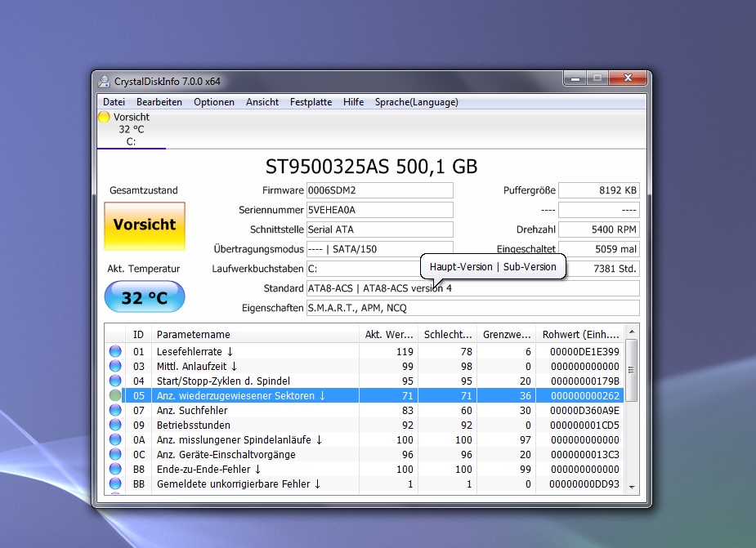
Task: Click status orb for Ende-zu-Ende-Fehler row
Action: click(x=115, y=469)
